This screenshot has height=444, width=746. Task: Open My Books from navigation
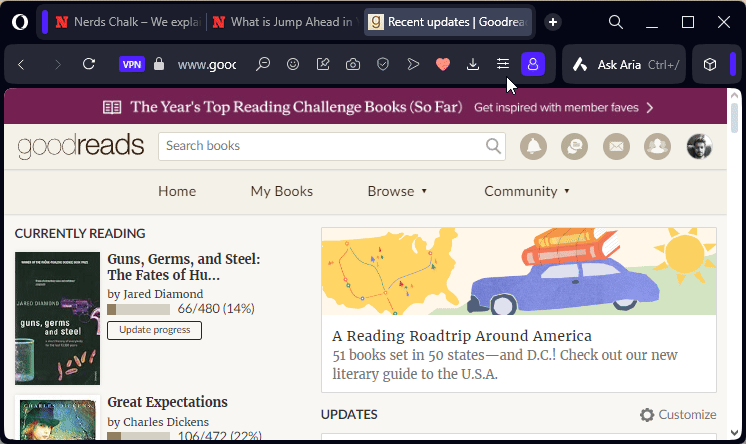(281, 191)
